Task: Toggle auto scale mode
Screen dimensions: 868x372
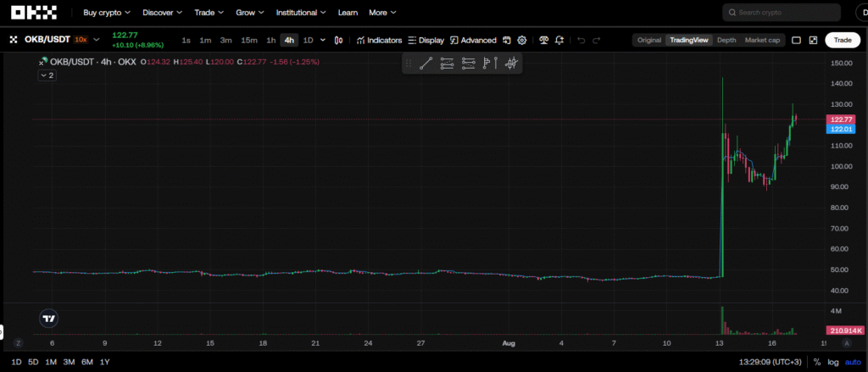Action: [x=853, y=362]
